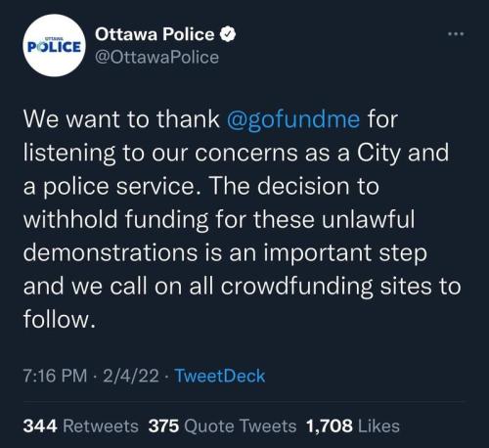Open the @OttawaPolice handle link

(156, 58)
